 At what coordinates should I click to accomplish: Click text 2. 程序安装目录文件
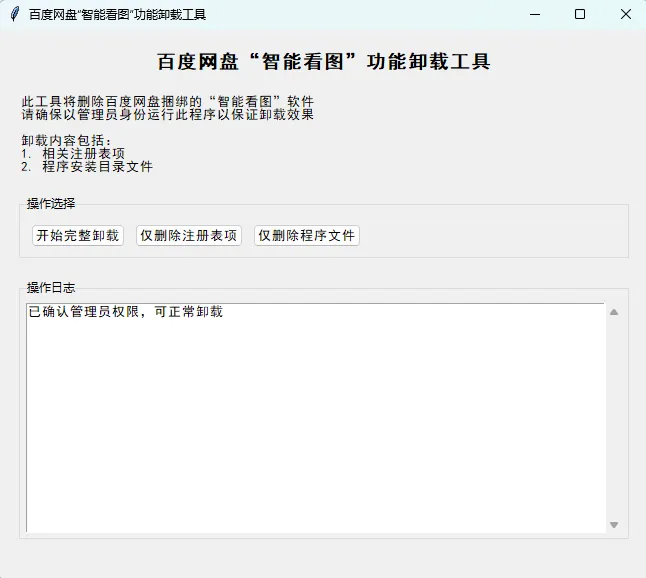coord(87,167)
